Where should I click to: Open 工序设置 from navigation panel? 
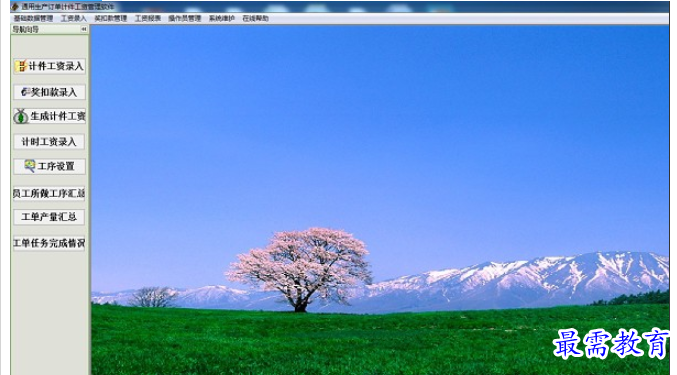click(49, 167)
